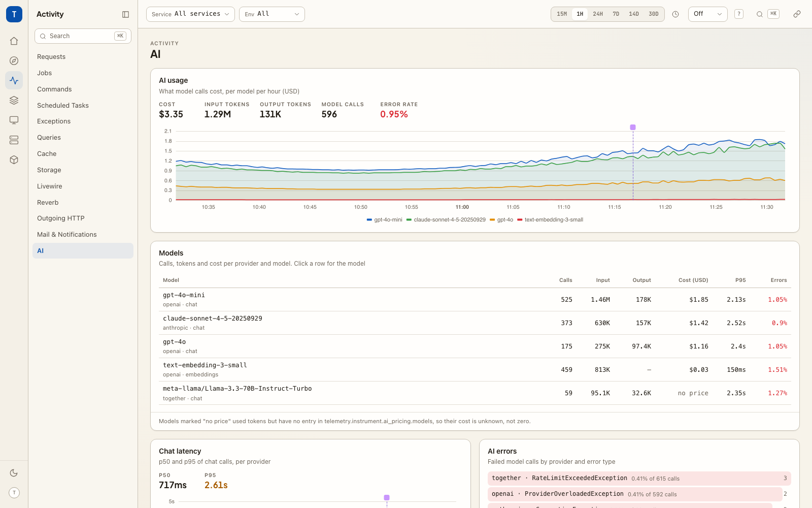Viewport: 812px width, 508px height.
Task: Go to Outgoing HTTP in the sidebar
Action: [83, 218]
